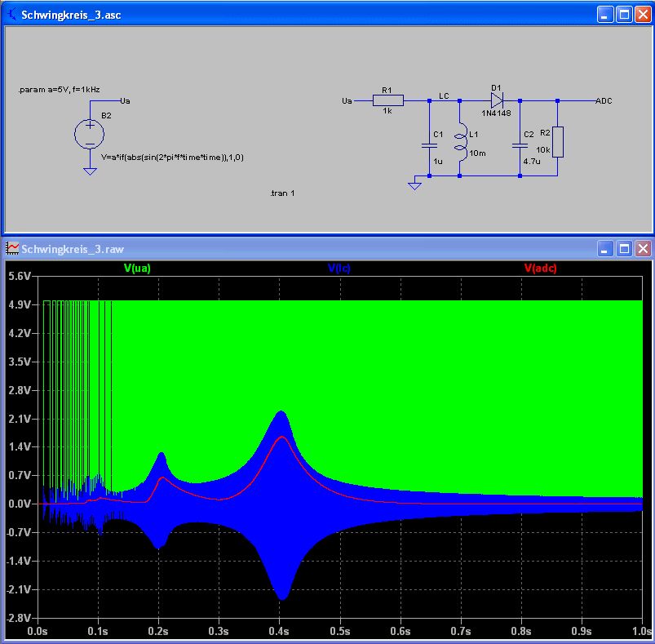Click the B2 voltage source symbol
This screenshot has height=644, width=655.
click(x=89, y=134)
